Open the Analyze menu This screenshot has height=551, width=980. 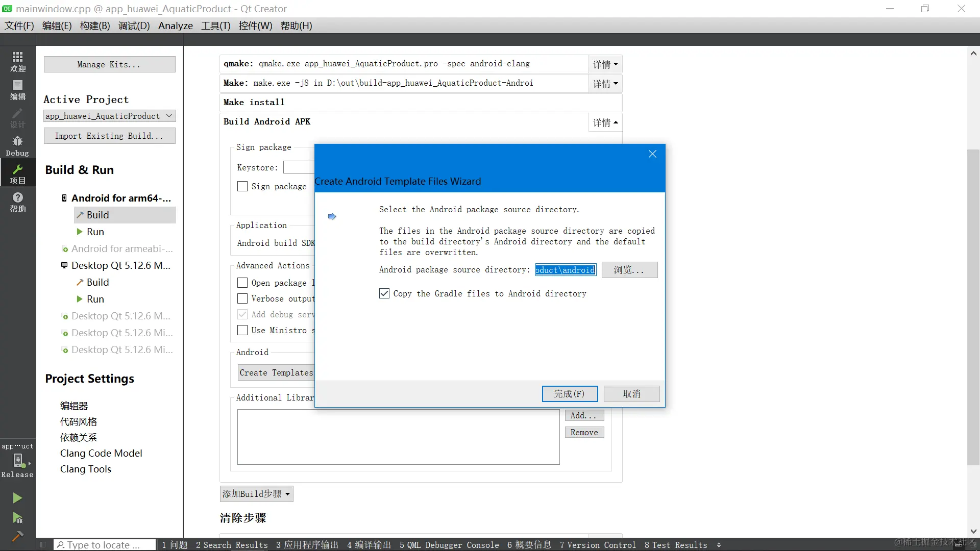click(x=175, y=26)
